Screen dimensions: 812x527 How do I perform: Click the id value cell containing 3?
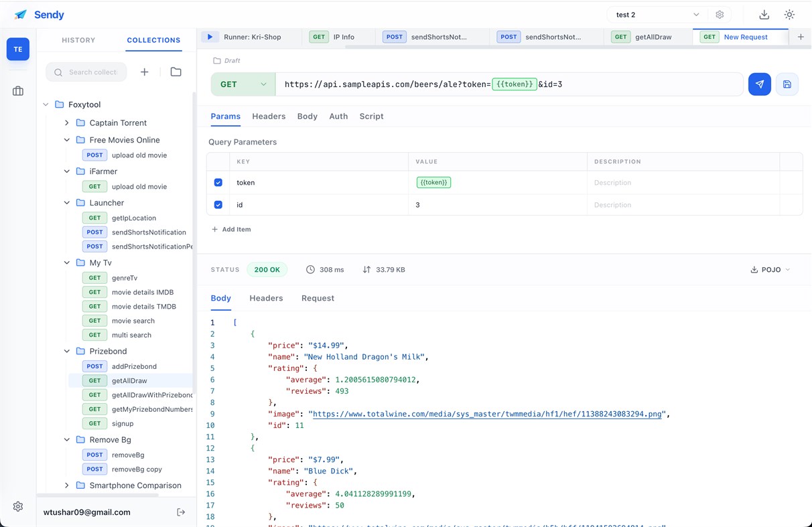pyautogui.click(x=497, y=205)
